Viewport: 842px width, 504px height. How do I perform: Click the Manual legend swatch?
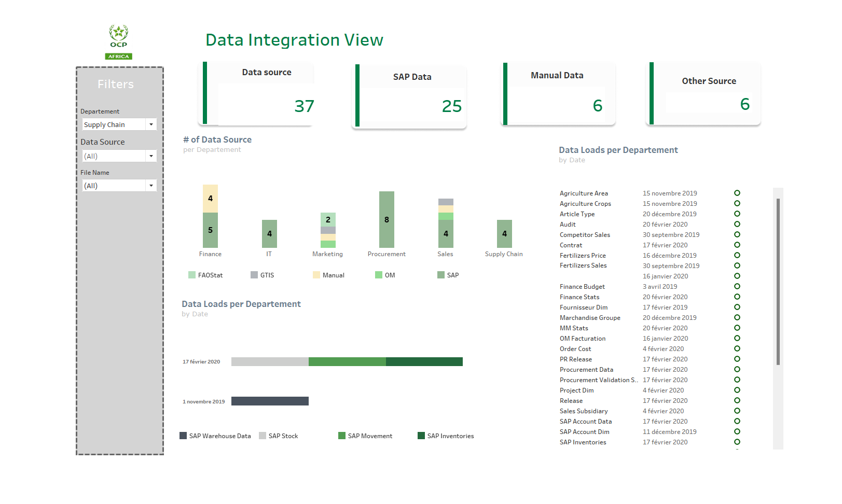pyautogui.click(x=316, y=275)
